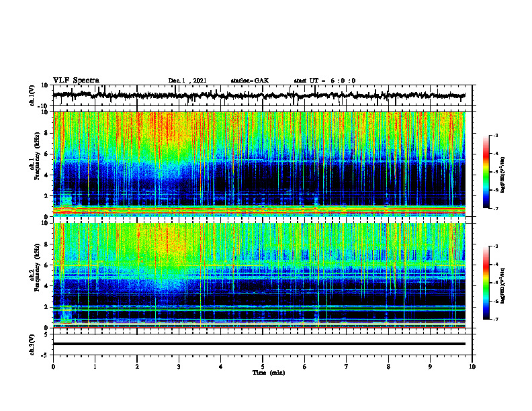Click the "start UT = 6:0:0" header text
This screenshot has height=411, width=532.
click(324, 81)
